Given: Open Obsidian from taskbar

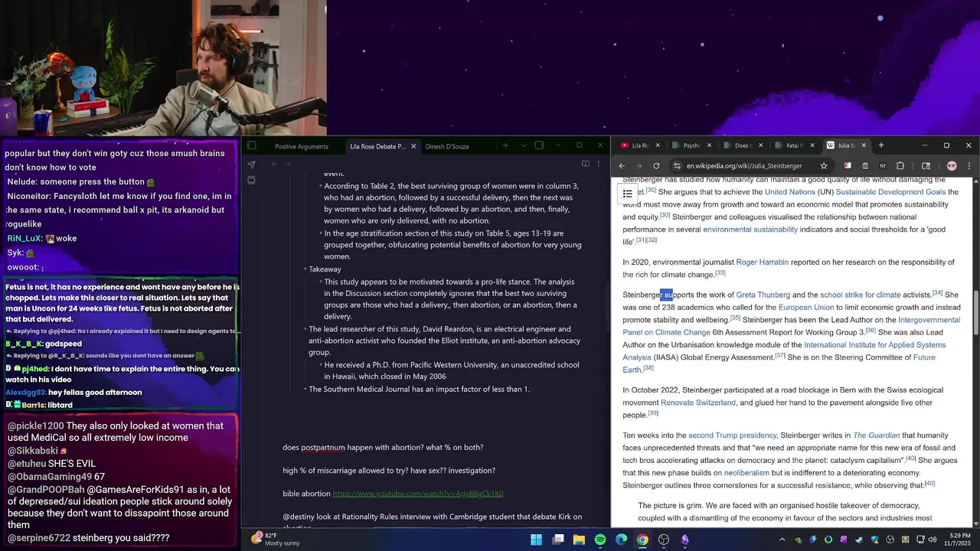Looking at the screenshot, I should click(684, 540).
